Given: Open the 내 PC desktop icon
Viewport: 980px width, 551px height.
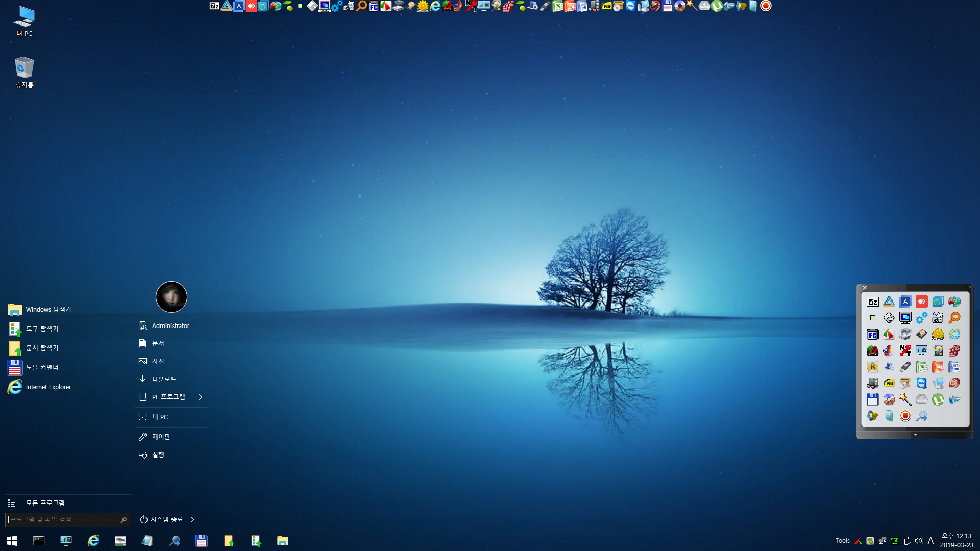Looking at the screenshot, I should [24, 21].
